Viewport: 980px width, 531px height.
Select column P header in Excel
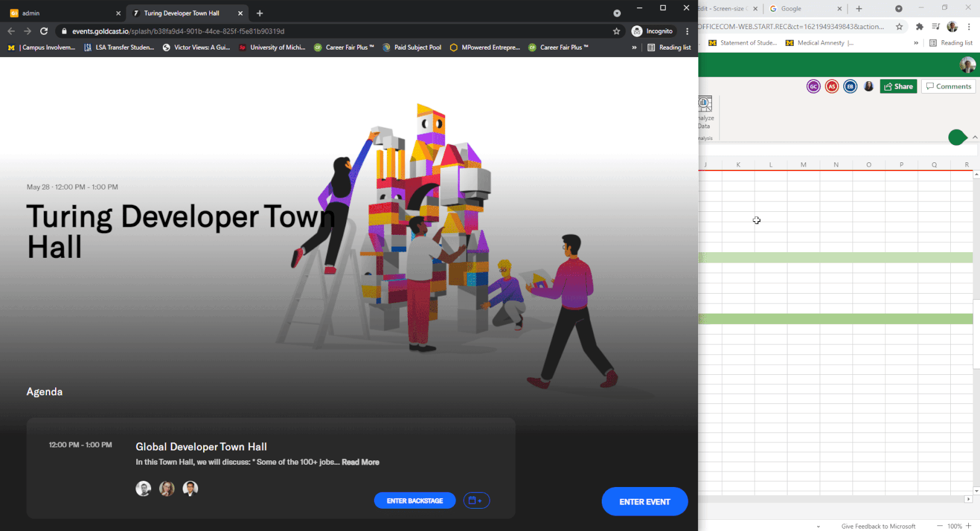(901, 164)
